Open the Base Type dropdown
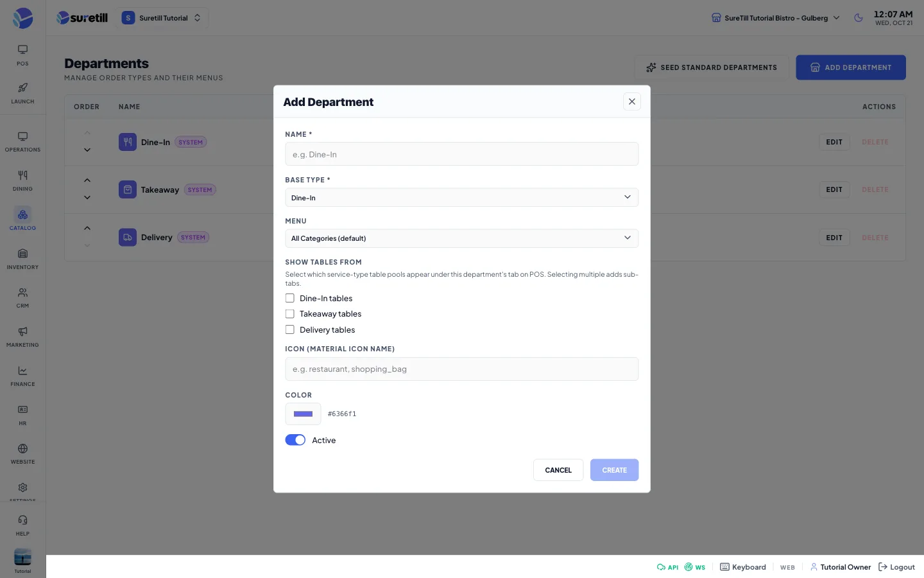 pyautogui.click(x=461, y=197)
